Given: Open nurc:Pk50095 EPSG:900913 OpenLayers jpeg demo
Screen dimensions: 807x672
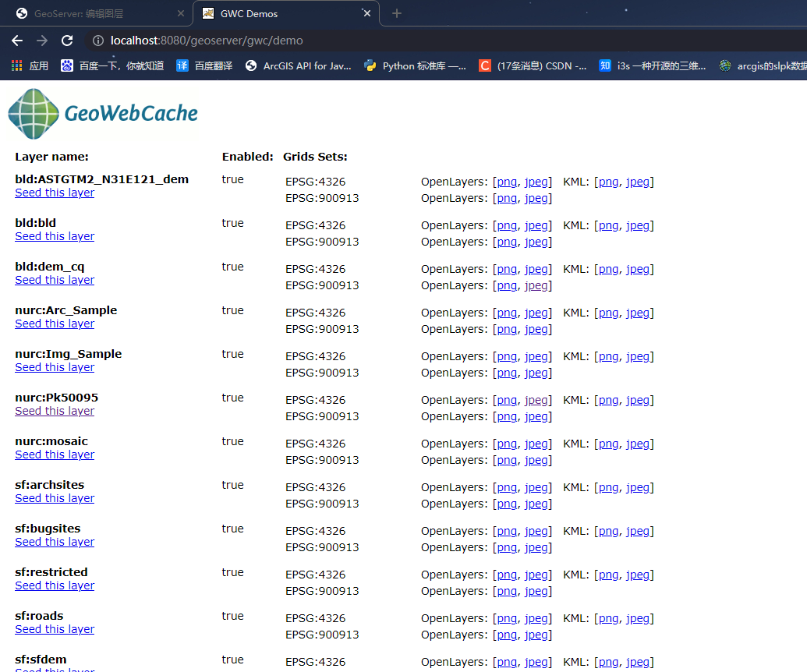Looking at the screenshot, I should coord(536,417).
